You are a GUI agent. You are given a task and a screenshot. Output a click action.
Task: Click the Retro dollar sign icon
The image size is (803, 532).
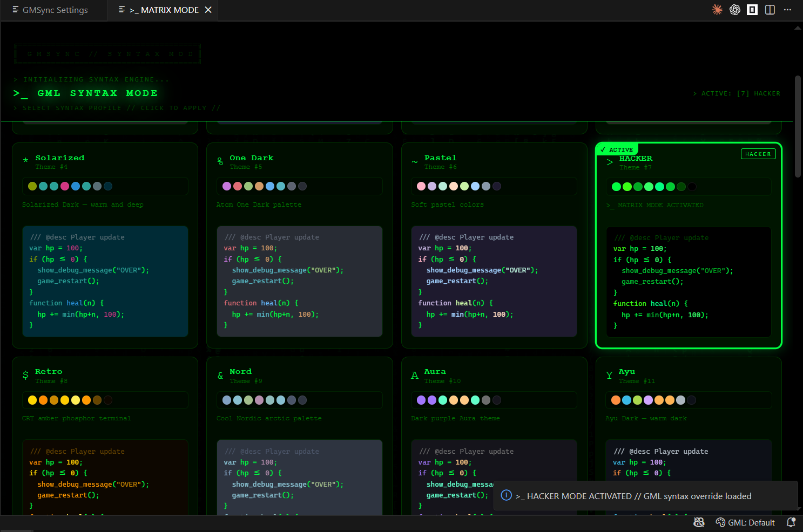pos(25,375)
